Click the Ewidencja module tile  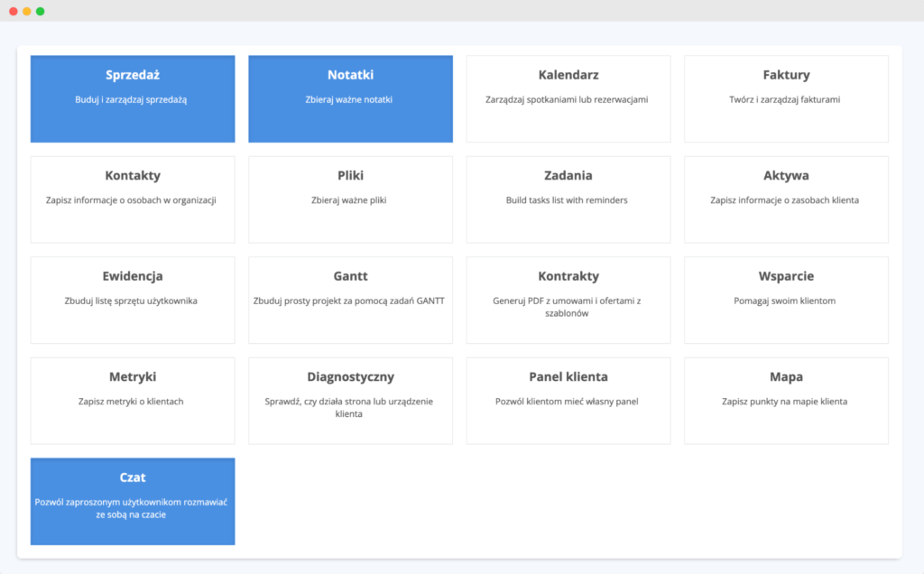coord(133,300)
